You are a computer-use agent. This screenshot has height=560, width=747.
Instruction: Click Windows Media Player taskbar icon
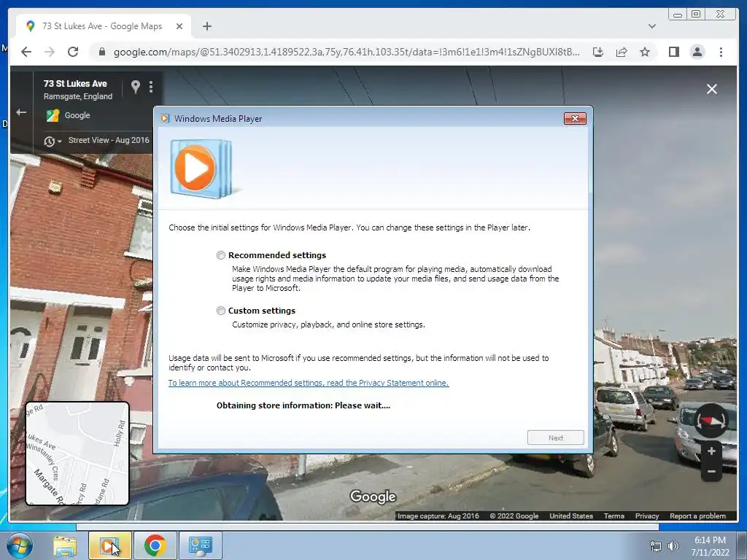[109, 545]
